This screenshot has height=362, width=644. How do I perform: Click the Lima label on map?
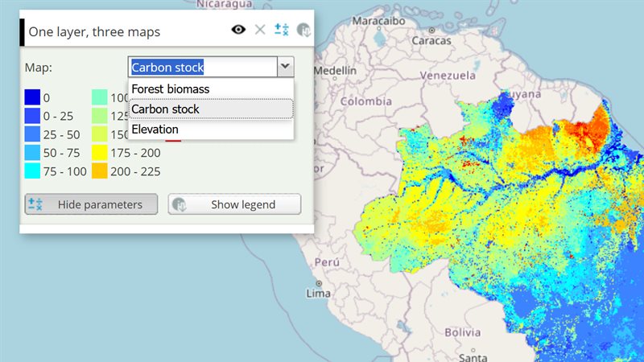click(x=318, y=294)
